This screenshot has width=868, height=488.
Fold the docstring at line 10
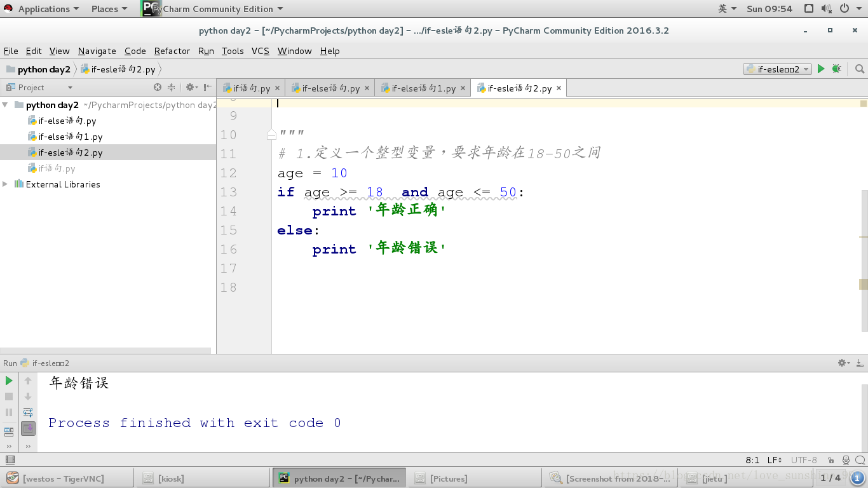tap(271, 135)
